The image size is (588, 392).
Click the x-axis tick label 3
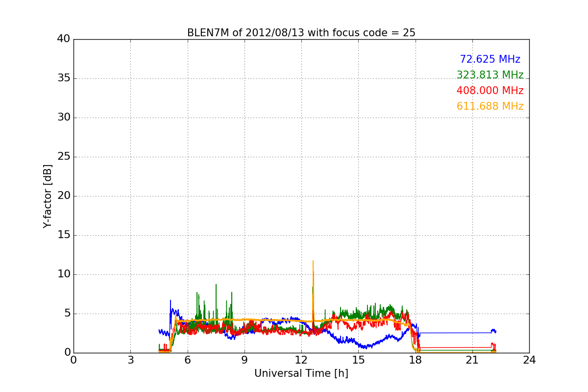pyautogui.click(x=130, y=360)
